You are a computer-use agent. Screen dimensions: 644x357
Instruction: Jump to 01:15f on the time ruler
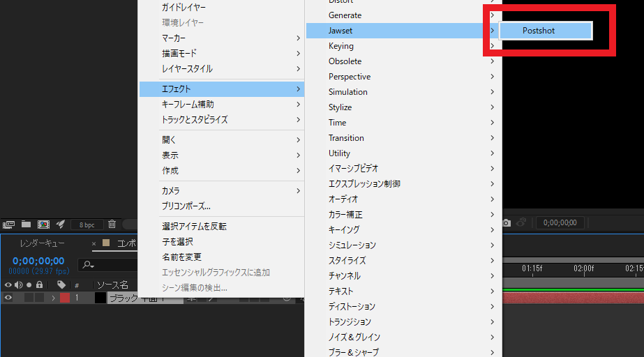(x=532, y=268)
